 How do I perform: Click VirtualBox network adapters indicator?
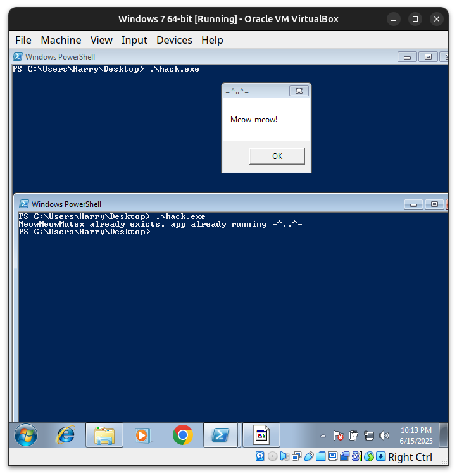[x=296, y=456]
